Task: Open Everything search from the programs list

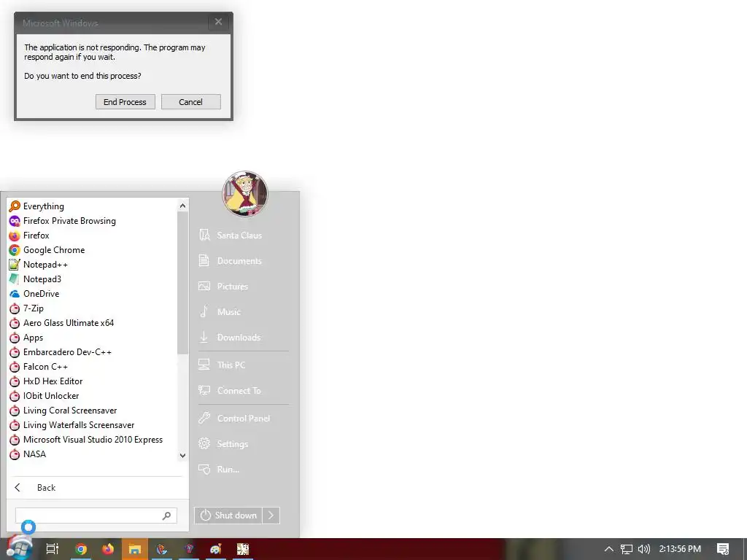Action: point(93,206)
